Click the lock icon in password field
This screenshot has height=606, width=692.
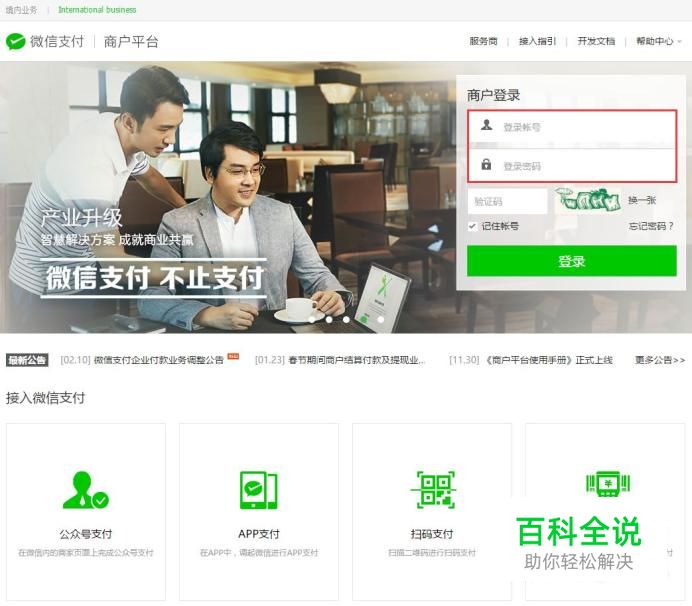pyautogui.click(x=486, y=164)
